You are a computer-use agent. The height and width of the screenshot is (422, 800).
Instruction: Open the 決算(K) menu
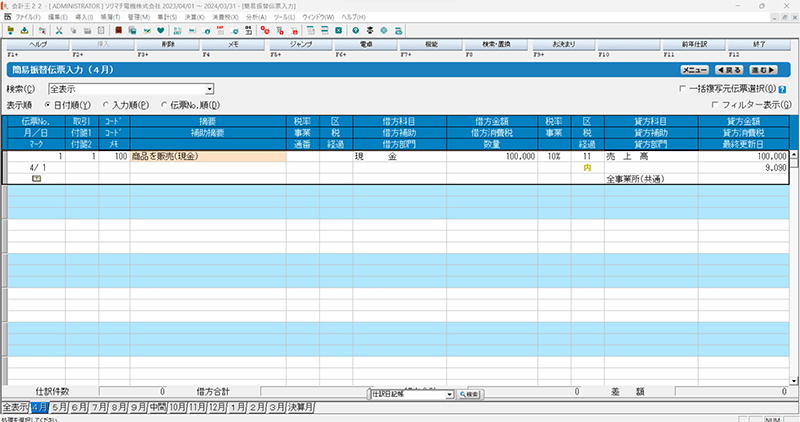(194, 18)
